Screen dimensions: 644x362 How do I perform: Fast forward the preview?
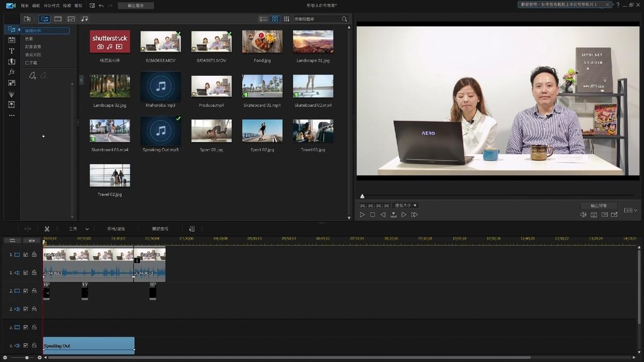(414, 215)
